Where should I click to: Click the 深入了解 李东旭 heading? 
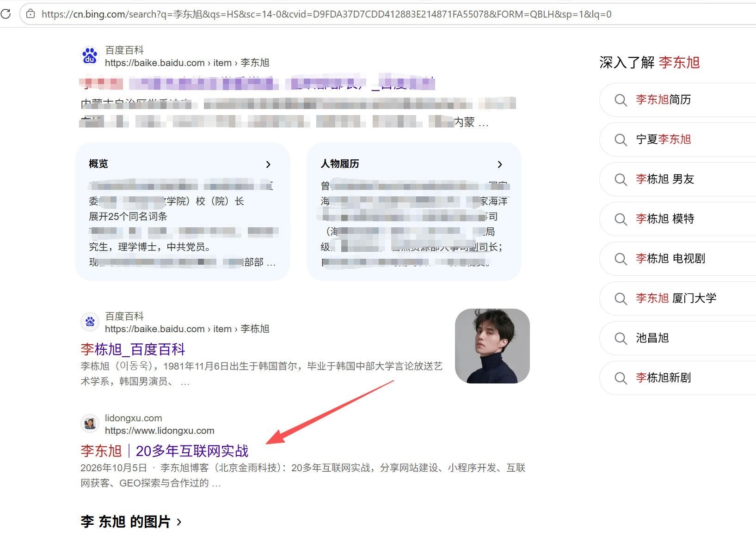click(650, 62)
